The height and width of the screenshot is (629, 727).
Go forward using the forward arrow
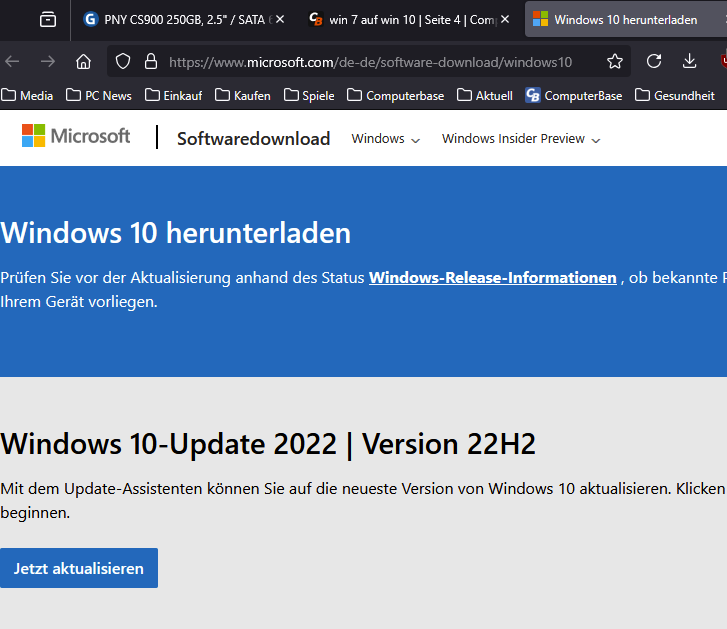48,61
